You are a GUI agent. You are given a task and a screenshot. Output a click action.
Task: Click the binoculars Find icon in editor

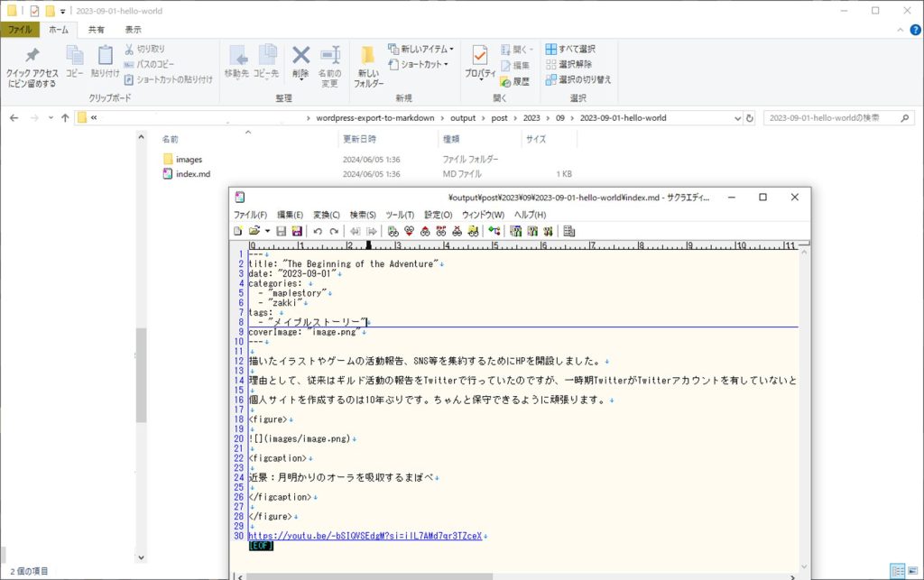[x=393, y=231]
